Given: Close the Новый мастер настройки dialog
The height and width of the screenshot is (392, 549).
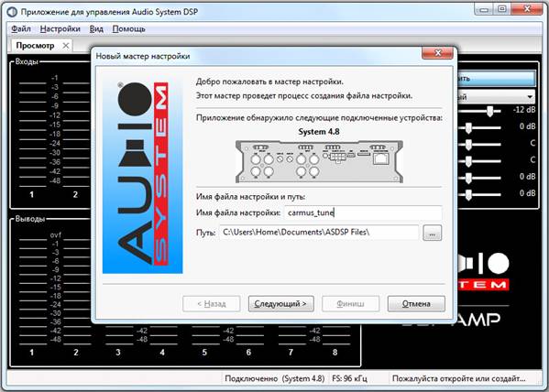Looking at the screenshot, I should pyautogui.click(x=438, y=53).
